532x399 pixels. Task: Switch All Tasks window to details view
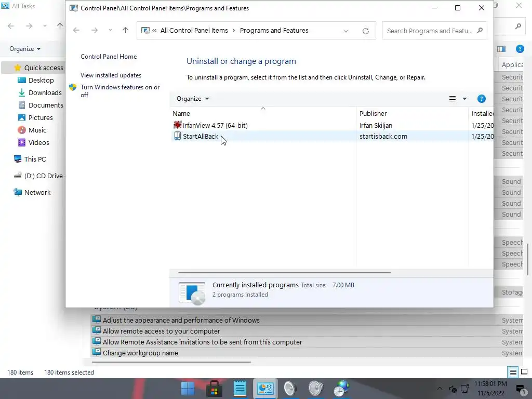pos(513,372)
